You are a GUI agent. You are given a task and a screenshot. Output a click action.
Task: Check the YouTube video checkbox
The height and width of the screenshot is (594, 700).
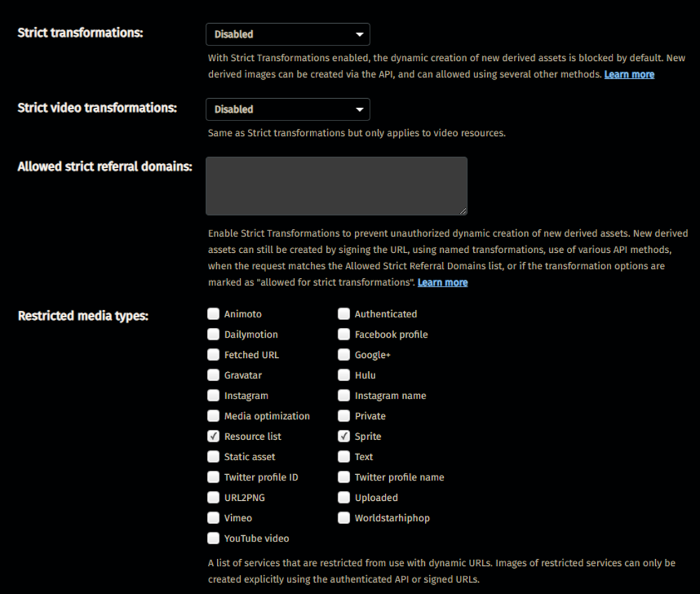coord(213,538)
